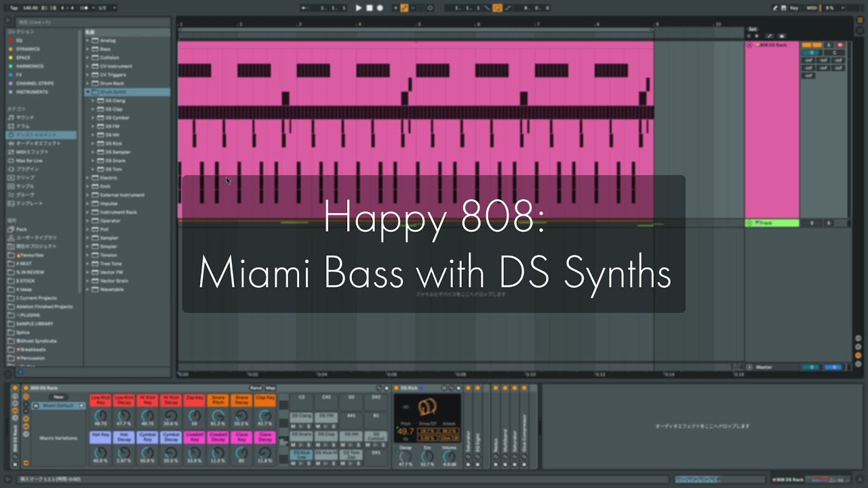The image size is (868, 488).
Task: Open the Samples category icon
Action: click(x=11, y=186)
